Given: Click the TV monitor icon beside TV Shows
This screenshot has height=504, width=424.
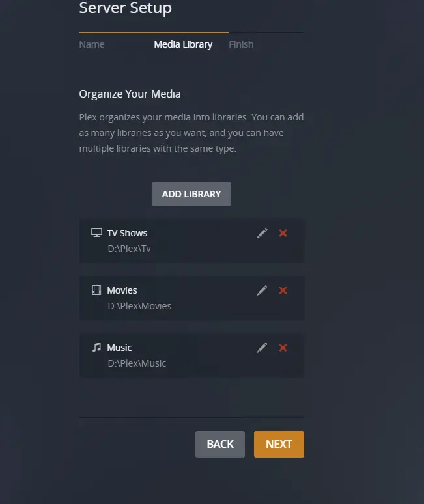Looking at the screenshot, I should click(x=96, y=232).
